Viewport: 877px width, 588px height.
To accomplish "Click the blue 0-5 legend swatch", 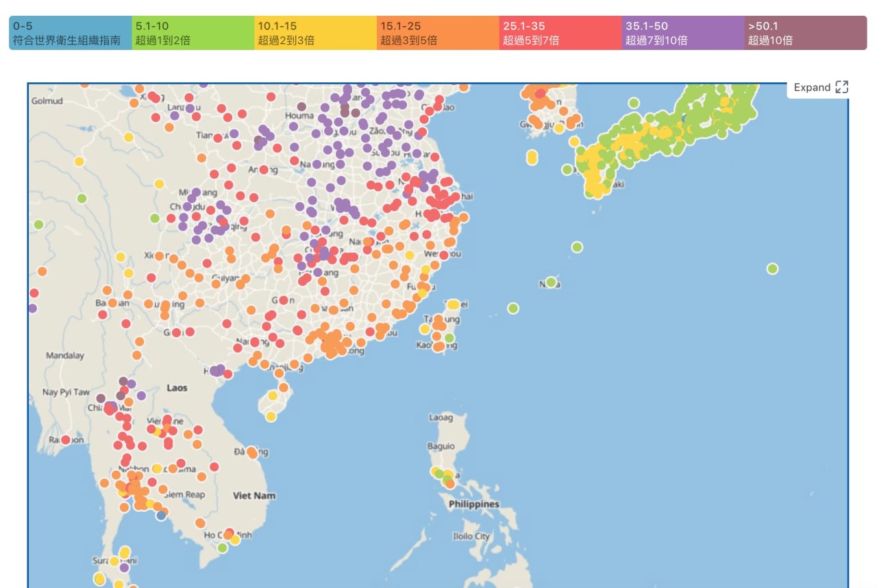I will coord(71,33).
